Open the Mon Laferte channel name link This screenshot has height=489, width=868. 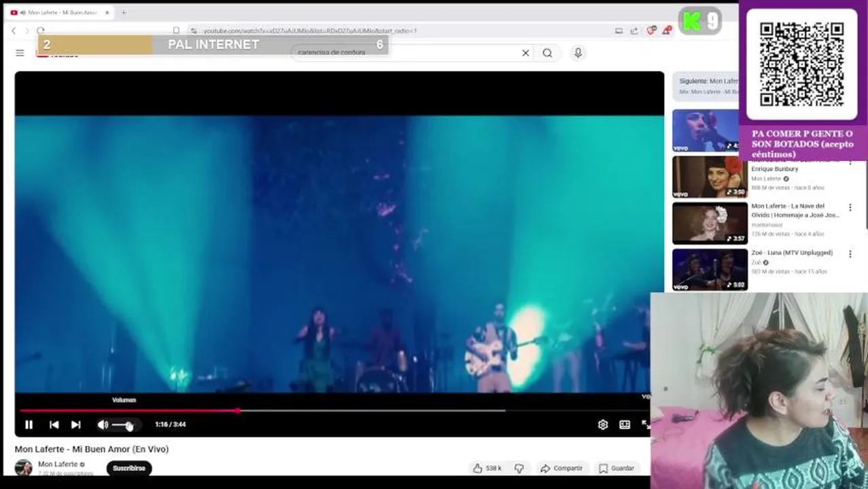tap(58, 464)
